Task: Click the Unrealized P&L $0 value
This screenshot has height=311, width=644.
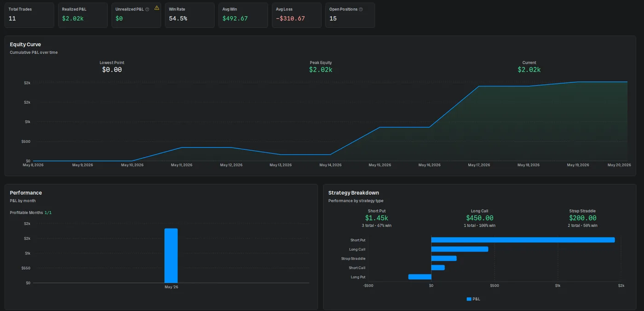Action: (119, 18)
